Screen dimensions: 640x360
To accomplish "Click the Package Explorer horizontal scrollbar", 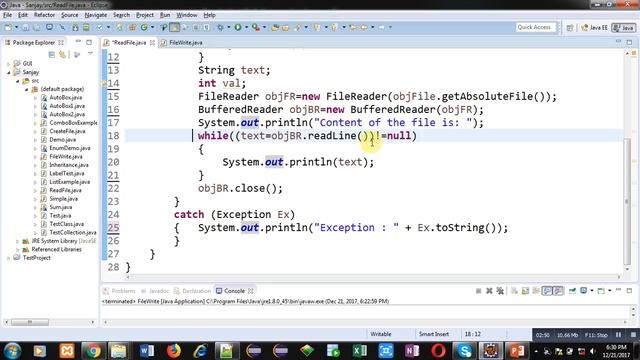I will tap(30, 322).
